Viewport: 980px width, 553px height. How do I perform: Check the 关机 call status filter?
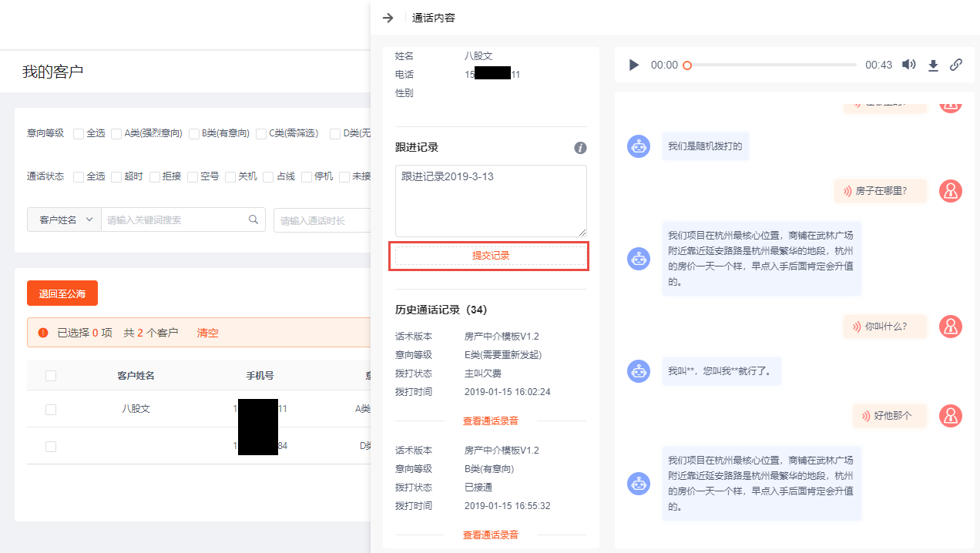coord(230,176)
